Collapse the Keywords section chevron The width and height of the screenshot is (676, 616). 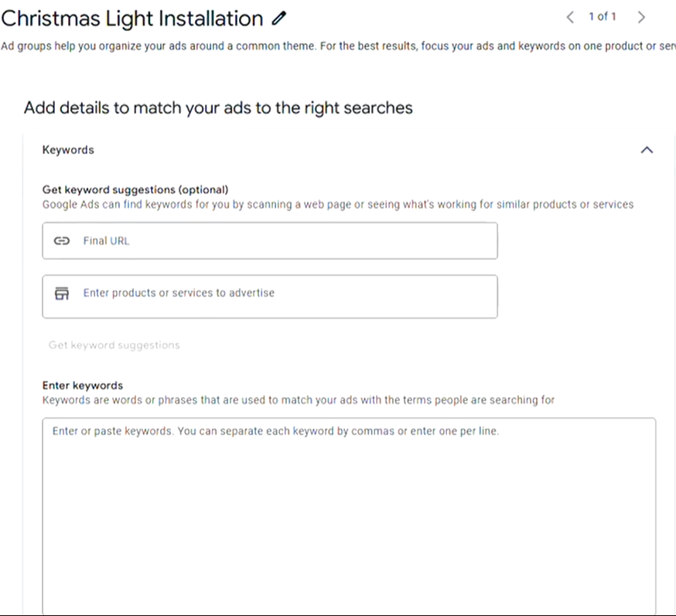click(x=647, y=150)
